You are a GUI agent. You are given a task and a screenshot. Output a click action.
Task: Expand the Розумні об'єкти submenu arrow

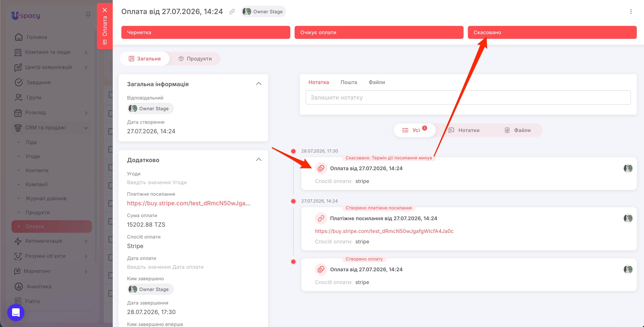86,256
